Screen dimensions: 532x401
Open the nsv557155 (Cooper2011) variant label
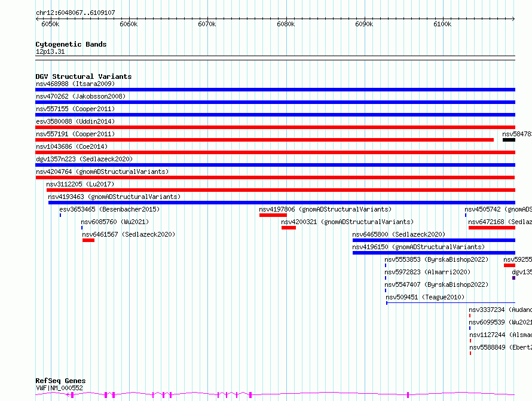(75, 109)
